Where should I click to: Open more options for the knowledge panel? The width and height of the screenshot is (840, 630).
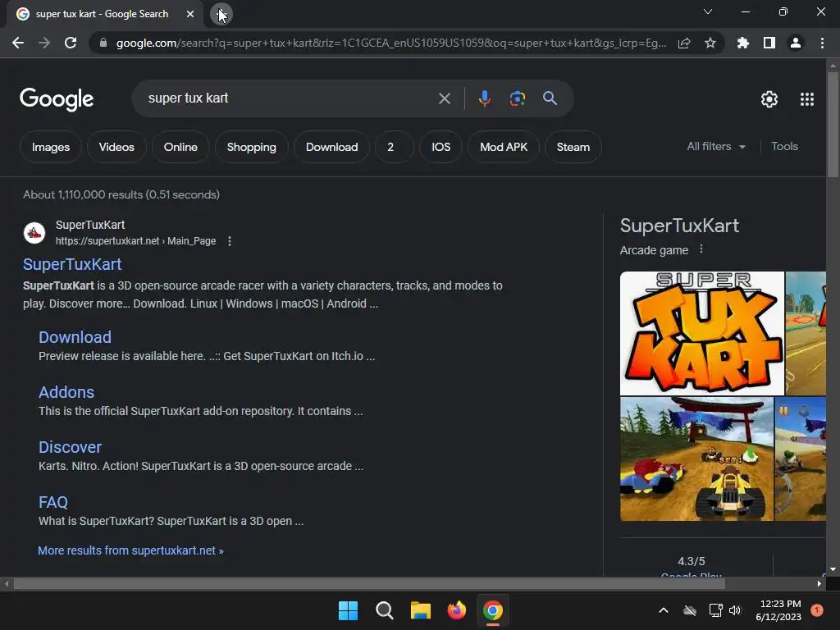pyautogui.click(x=701, y=249)
